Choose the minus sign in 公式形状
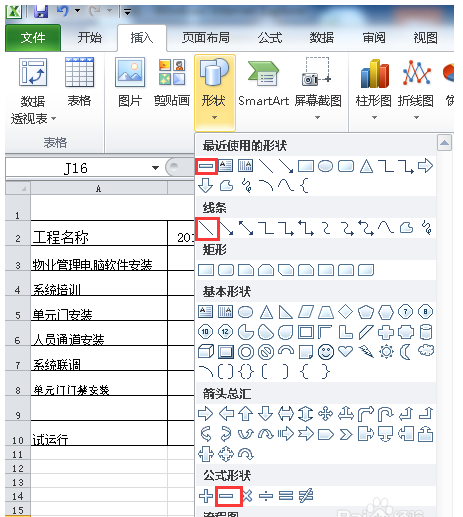 tap(226, 496)
